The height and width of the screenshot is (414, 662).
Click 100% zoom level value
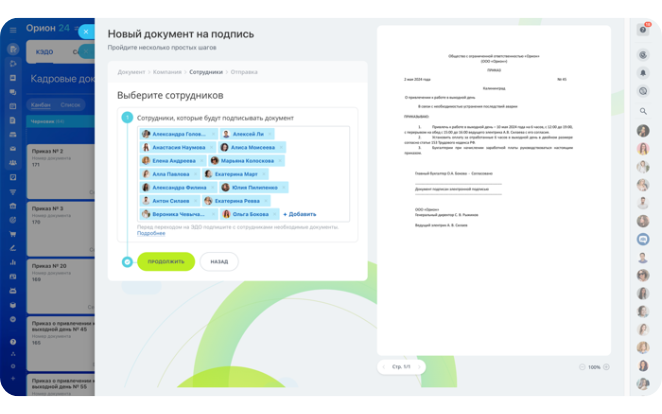594,367
